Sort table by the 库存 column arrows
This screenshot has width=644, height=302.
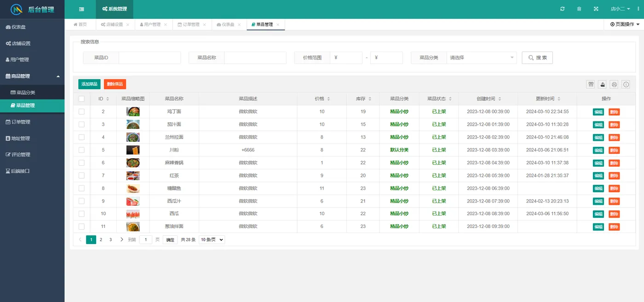point(369,99)
